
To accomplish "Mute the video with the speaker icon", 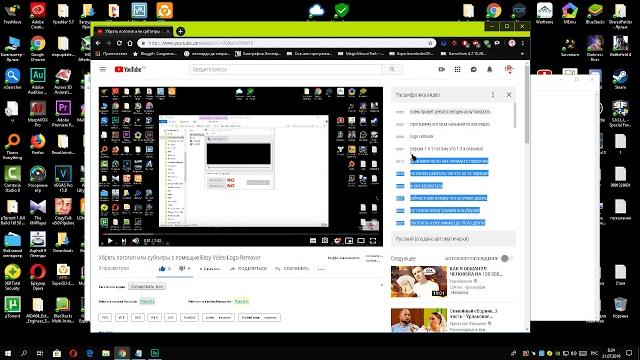I will 136,241.
